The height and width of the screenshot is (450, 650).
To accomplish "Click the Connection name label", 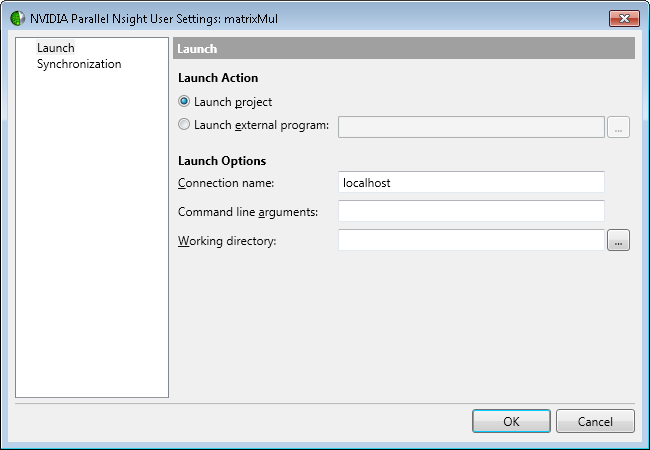I will point(226,183).
